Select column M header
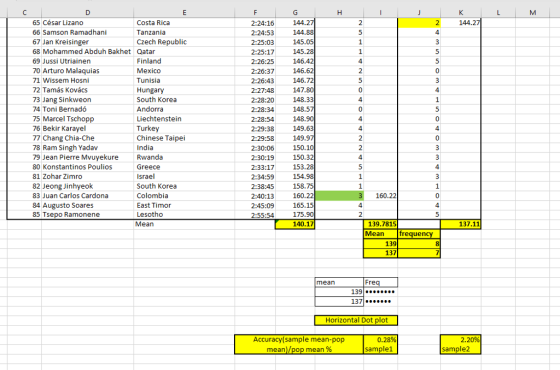This screenshot has width=560, height=370. click(532, 12)
